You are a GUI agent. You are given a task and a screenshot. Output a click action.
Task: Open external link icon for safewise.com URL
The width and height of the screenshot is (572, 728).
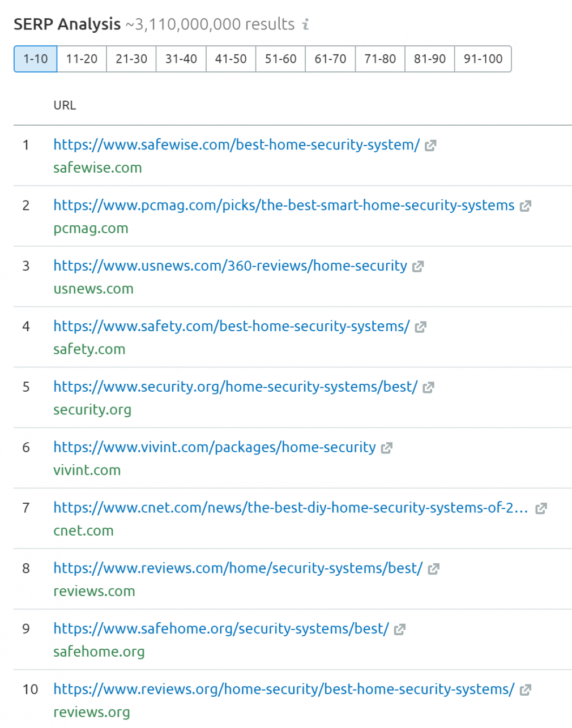click(x=430, y=145)
